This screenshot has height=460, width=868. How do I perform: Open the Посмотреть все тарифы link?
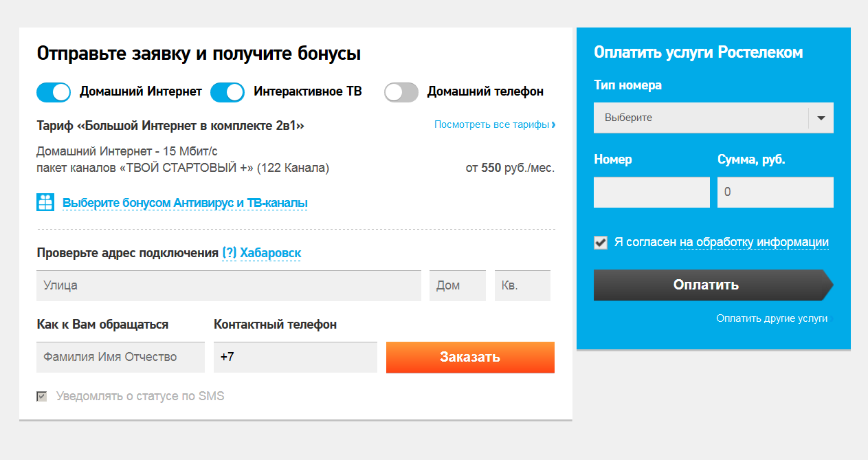tap(495, 124)
